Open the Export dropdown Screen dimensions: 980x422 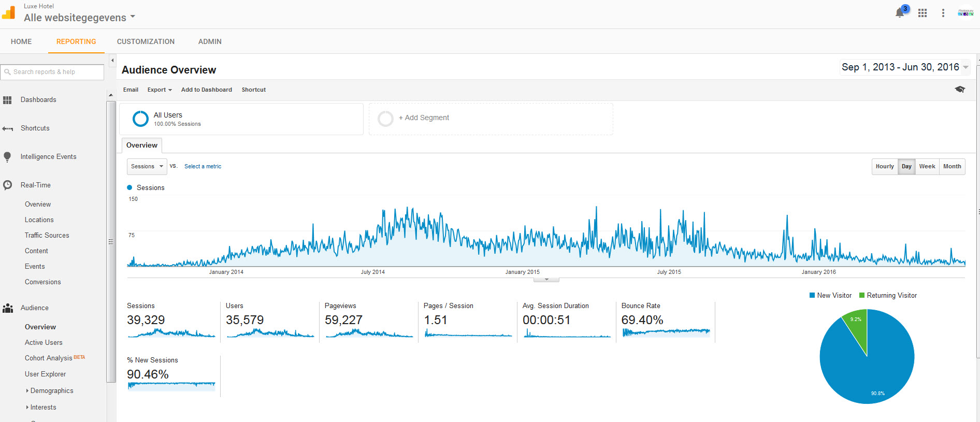click(160, 90)
